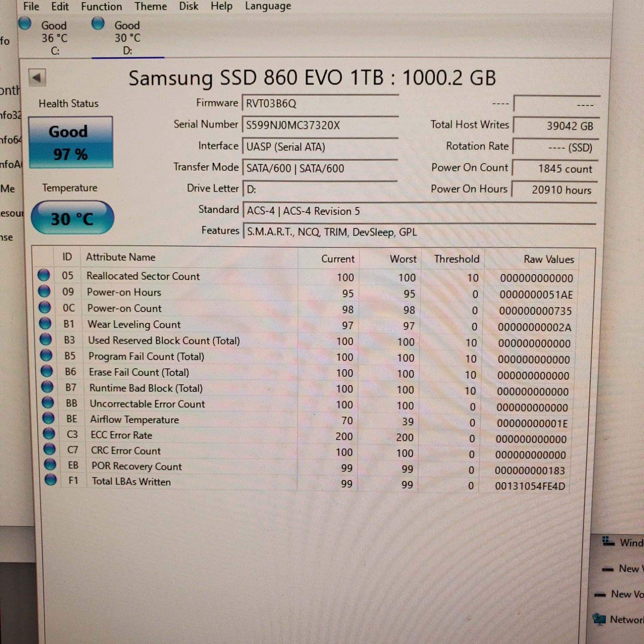Viewport: 644px width, 644px height.
Task: Click the status orb for ECC Error Rate
Action: [x=49, y=434]
